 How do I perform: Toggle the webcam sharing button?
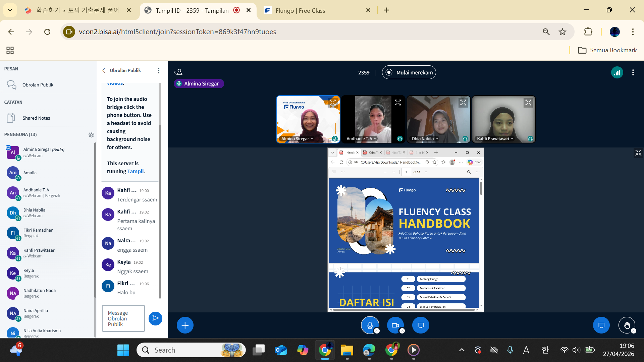tap(395, 325)
